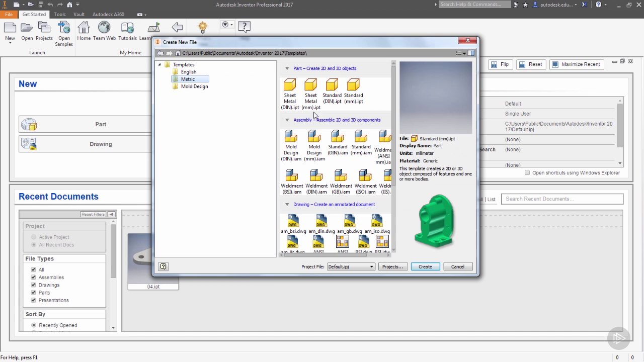Screen dimensions: 644x362
Task: Select Weldment (GB).iam template
Action: [341, 182]
